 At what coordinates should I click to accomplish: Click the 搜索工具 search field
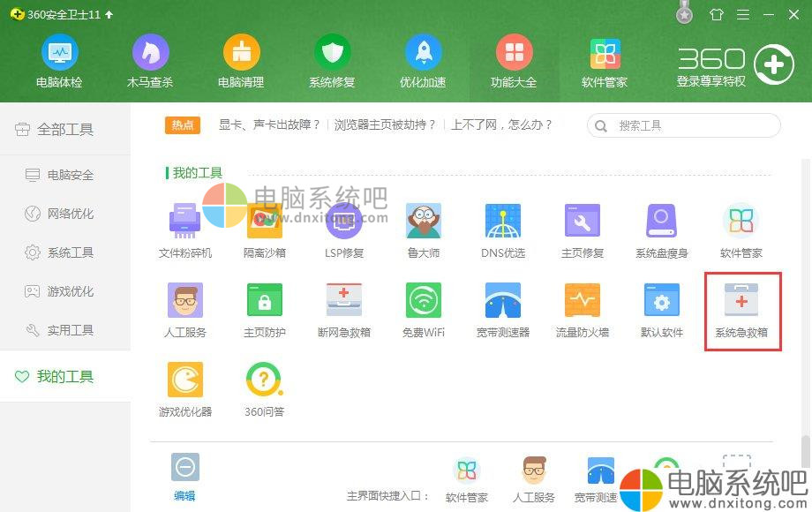pos(683,126)
